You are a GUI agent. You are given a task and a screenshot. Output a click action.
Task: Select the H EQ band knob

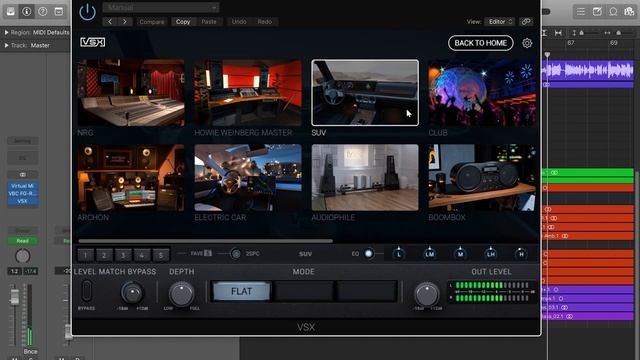coord(521,253)
